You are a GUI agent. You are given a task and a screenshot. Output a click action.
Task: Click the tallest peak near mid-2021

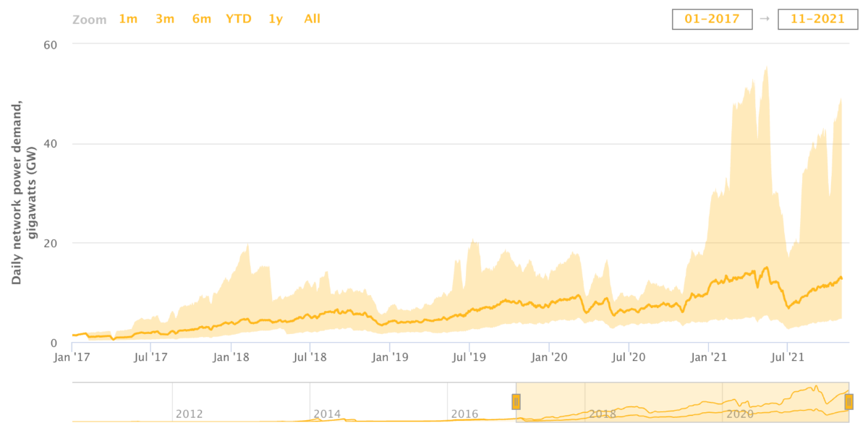[765, 72]
